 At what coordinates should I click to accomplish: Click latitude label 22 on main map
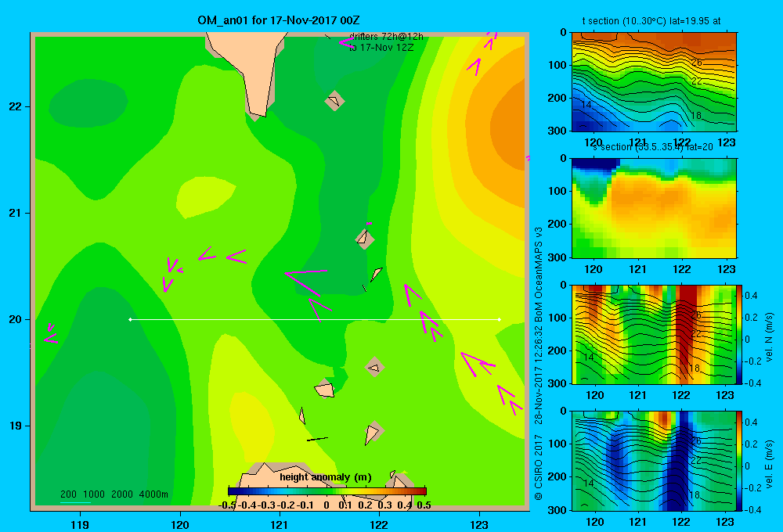[x=16, y=107]
